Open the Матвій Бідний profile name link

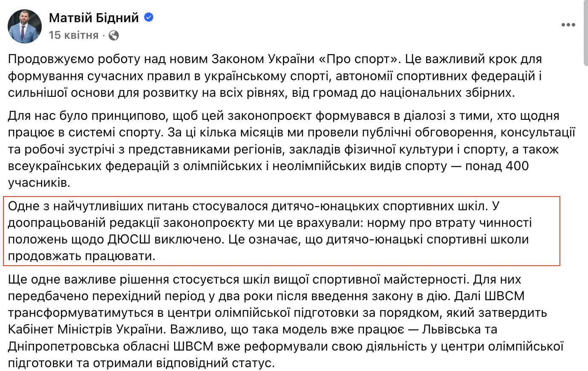94,17
